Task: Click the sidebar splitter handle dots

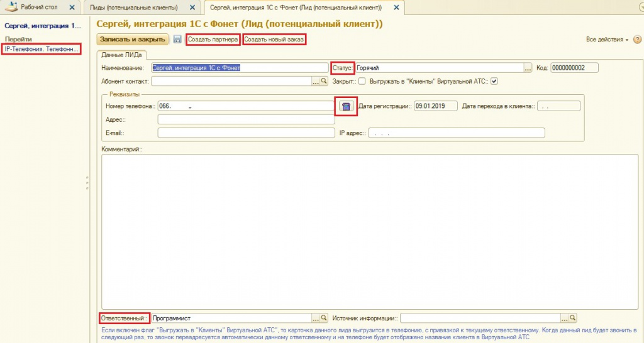Action: click(x=87, y=183)
